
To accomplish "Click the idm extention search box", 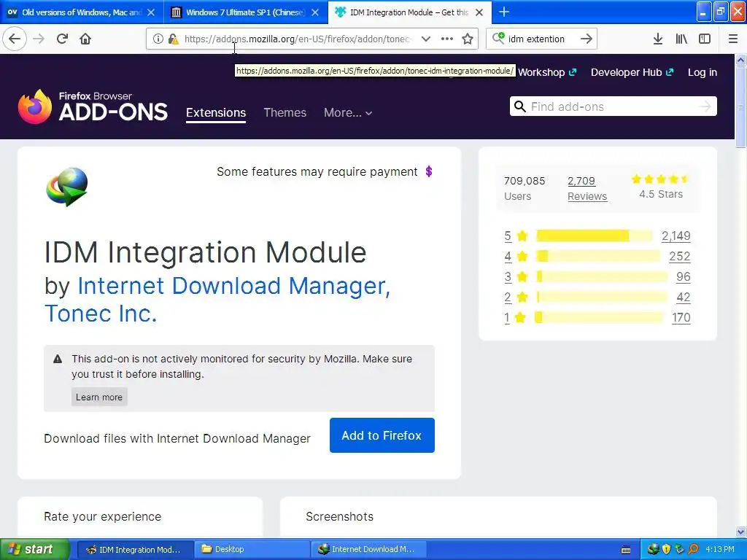I will [542, 39].
